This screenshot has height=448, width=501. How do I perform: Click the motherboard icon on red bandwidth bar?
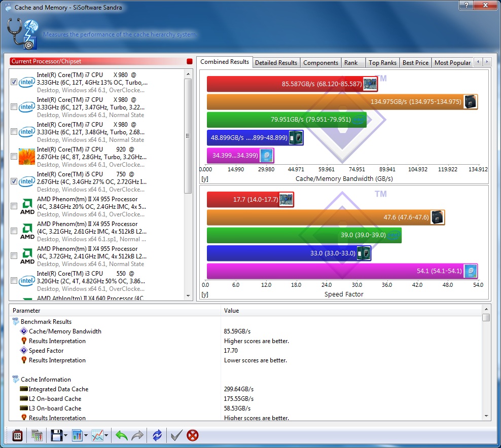click(370, 84)
